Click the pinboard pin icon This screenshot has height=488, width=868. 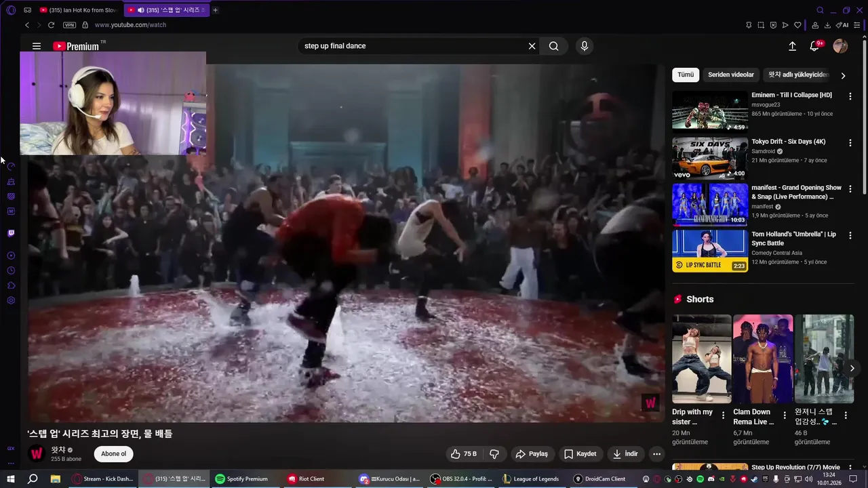[x=749, y=25]
